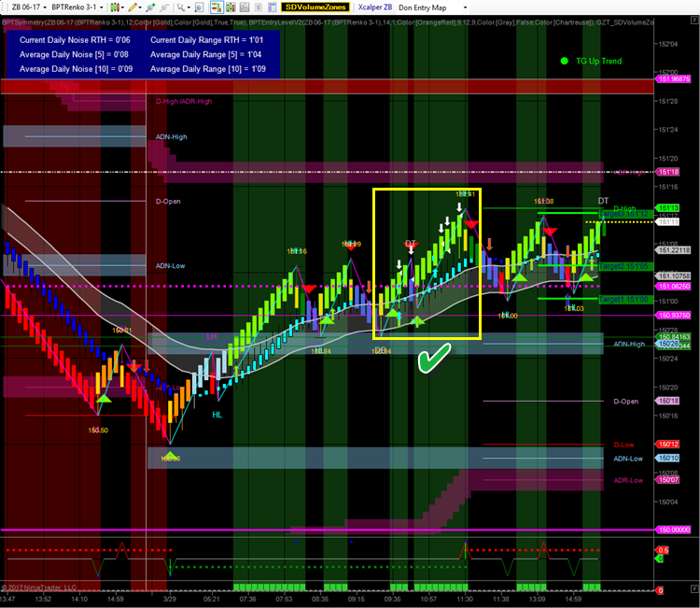The image size is (700, 608).
Task: Click the F icon at top-right corner
Action: tap(694, 21)
